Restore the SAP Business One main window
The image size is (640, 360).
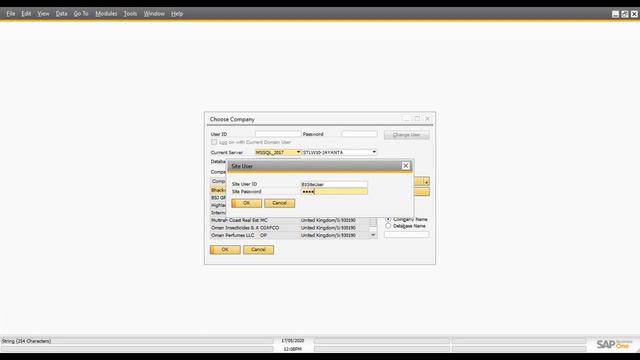[625, 14]
